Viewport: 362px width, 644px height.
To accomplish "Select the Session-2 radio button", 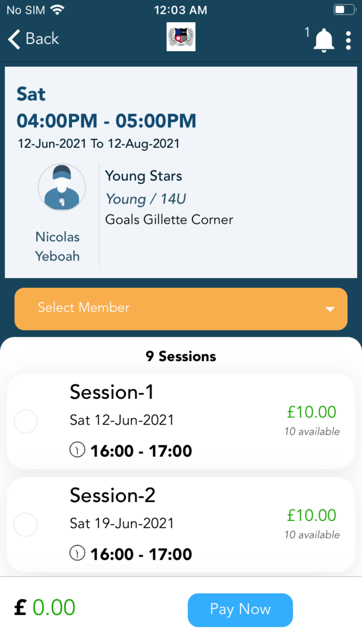I will pos(26,524).
